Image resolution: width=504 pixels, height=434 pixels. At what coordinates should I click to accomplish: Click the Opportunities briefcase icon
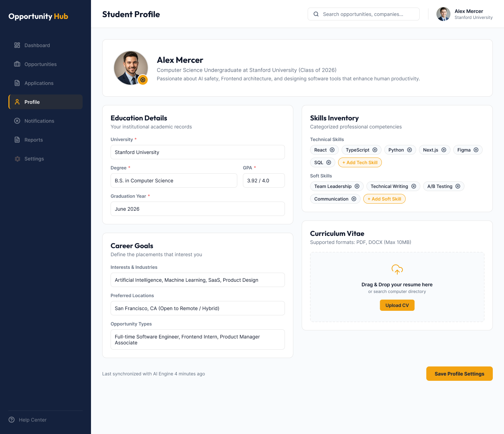[x=17, y=64]
